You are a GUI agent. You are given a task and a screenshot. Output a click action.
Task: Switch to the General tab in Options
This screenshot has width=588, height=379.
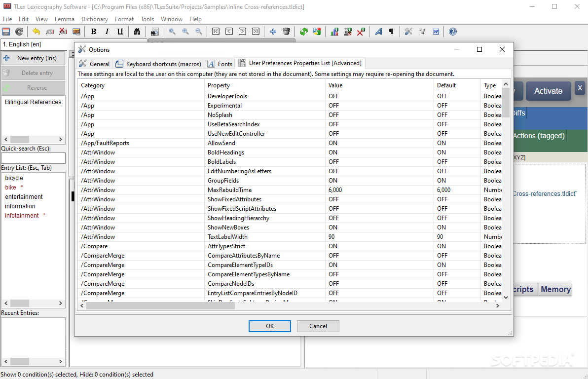coord(94,64)
